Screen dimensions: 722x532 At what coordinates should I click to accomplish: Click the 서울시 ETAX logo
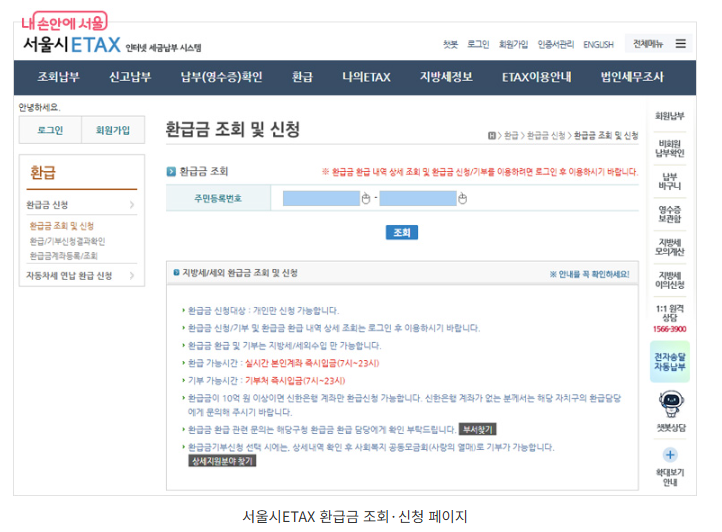point(72,45)
